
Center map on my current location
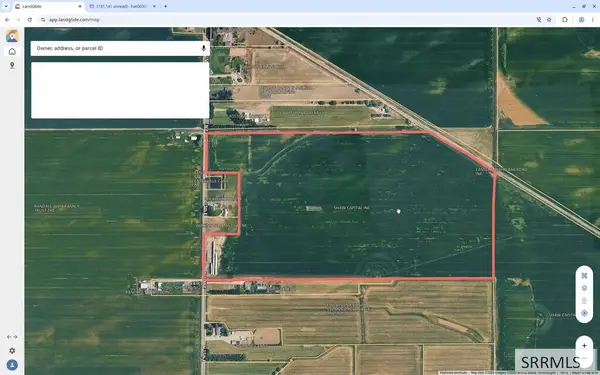(584, 313)
